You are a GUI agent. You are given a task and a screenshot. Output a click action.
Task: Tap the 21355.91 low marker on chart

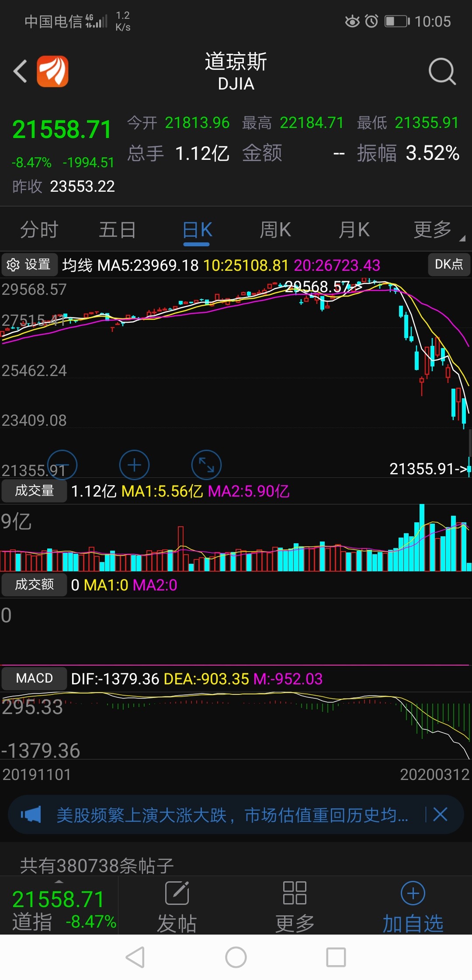(x=428, y=469)
